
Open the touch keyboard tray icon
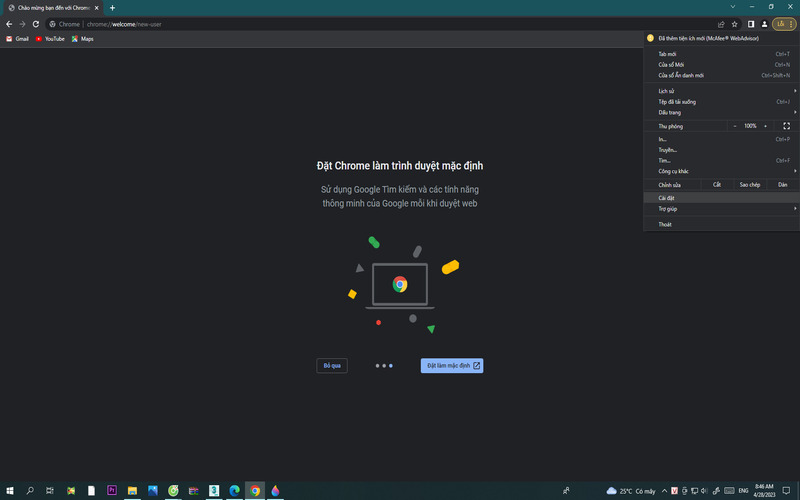730,491
